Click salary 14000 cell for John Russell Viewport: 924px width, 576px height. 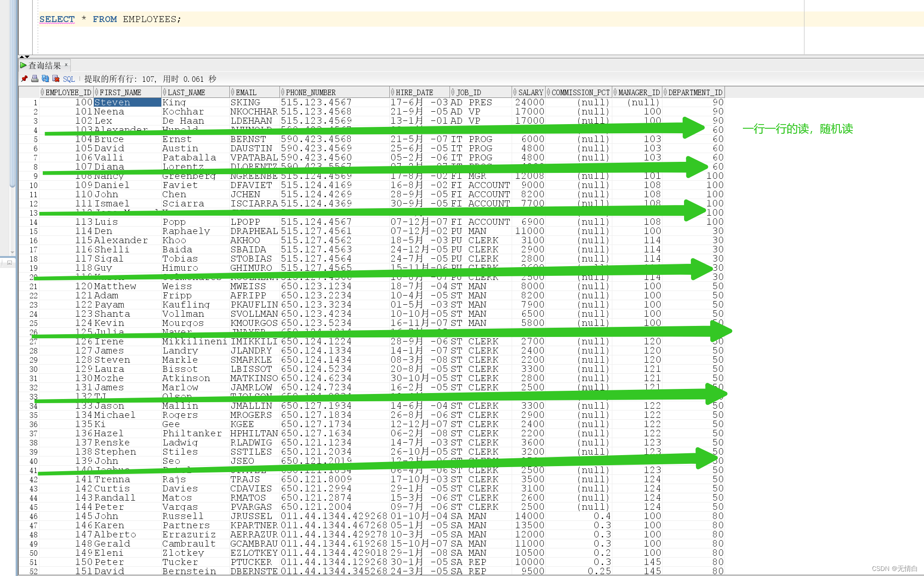530,516
